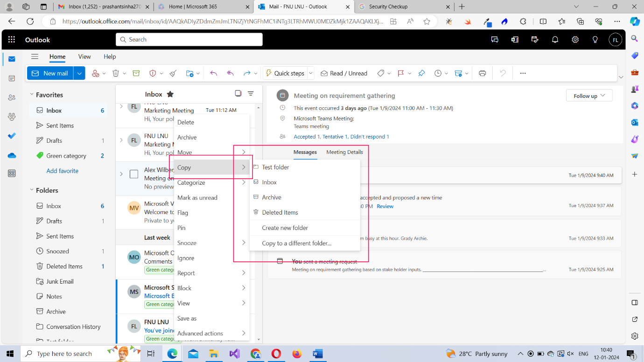Toggle Read / Unread in ribbon
Screen dimensions: 644x362
344,73
